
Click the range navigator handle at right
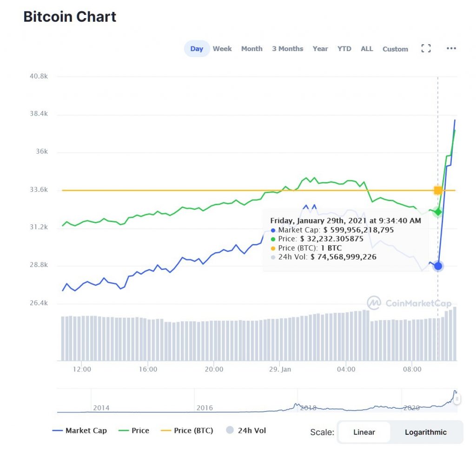click(457, 398)
